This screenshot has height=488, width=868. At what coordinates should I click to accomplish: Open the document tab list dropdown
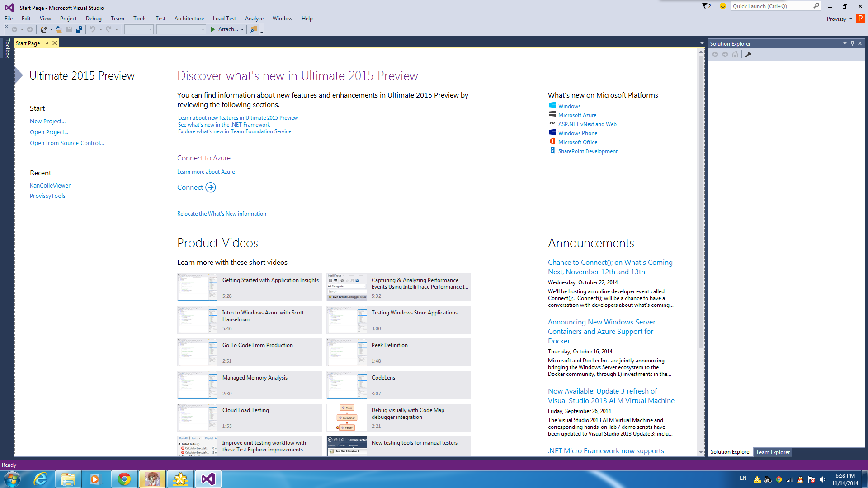click(x=702, y=43)
